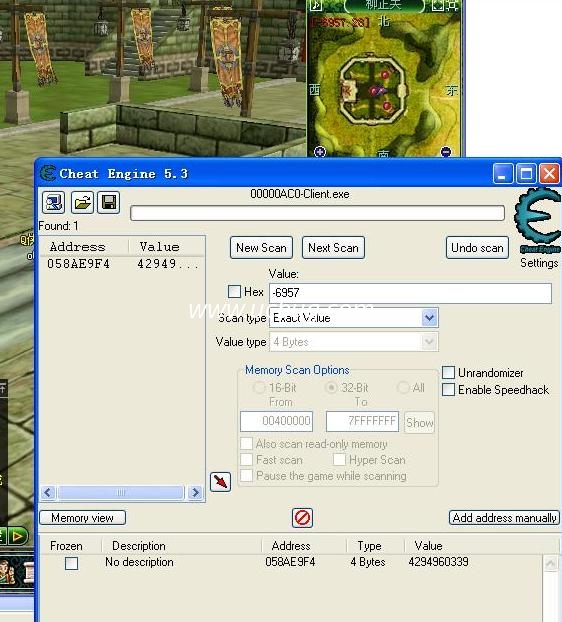
Task: Click results list scroll left arrow
Action: click(x=48, y=493)
